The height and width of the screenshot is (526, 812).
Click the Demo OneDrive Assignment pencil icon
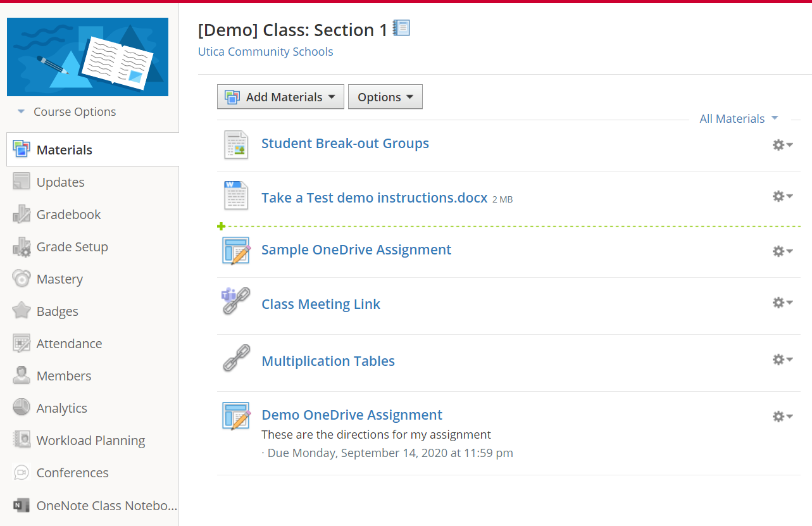pyautogui.click(x=236, y=416)
